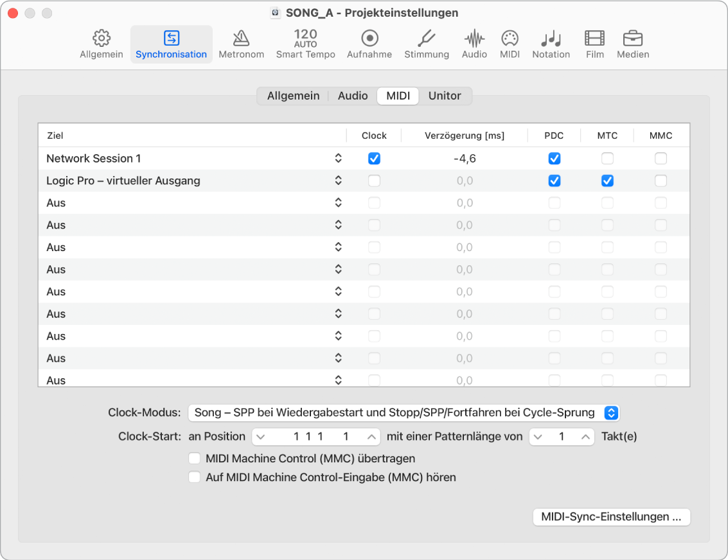
Task: Open the Clock-Modus dropdown
Action: 404,412
